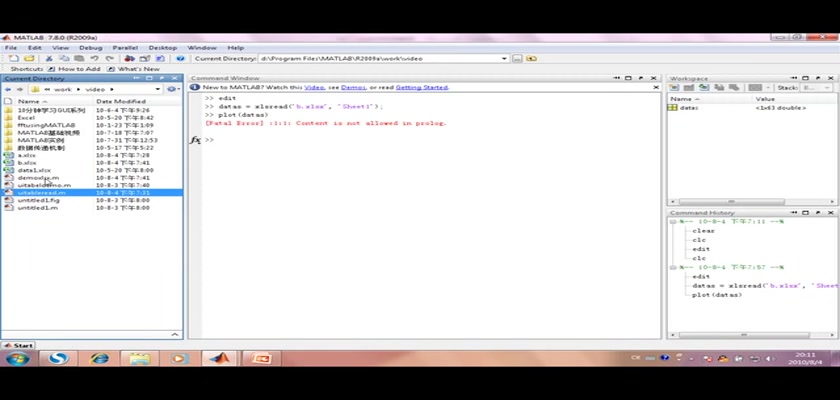The width and height of the screenshot is (840, 400).
Task: Open the Desktop menu
Action: point(163,48)
